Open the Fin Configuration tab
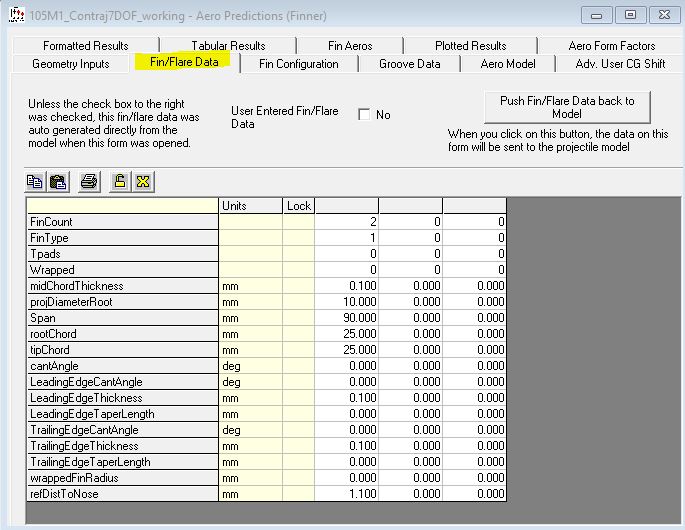The image size is (685, 530). (298, 64)
